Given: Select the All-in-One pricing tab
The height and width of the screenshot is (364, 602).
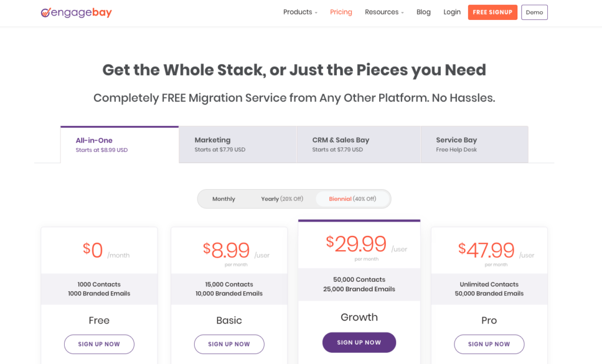Looking at the screenshot, I should pyautogui.click(x=119, y=144).
